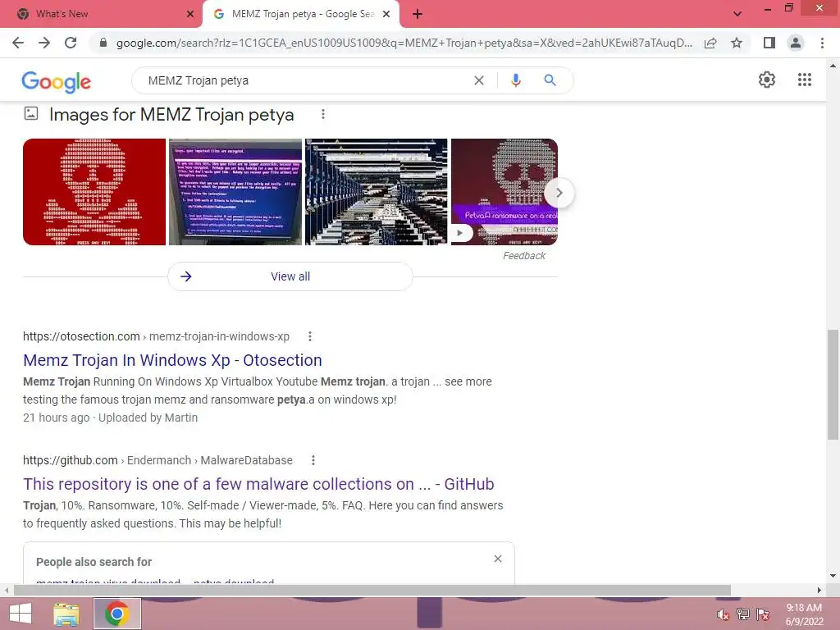Screen dimensions: 840x630
Task: Go back to the previous page
Action: tap(18, 43)
